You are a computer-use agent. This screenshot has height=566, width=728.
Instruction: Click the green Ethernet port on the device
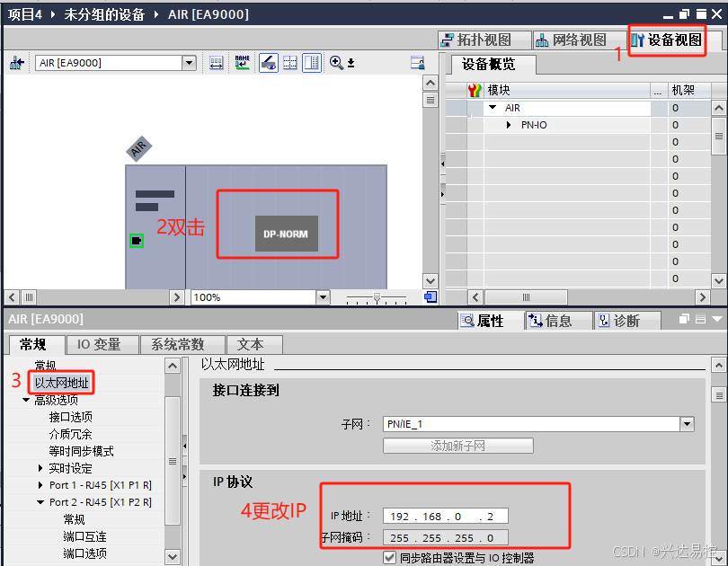tap(136, 240)
